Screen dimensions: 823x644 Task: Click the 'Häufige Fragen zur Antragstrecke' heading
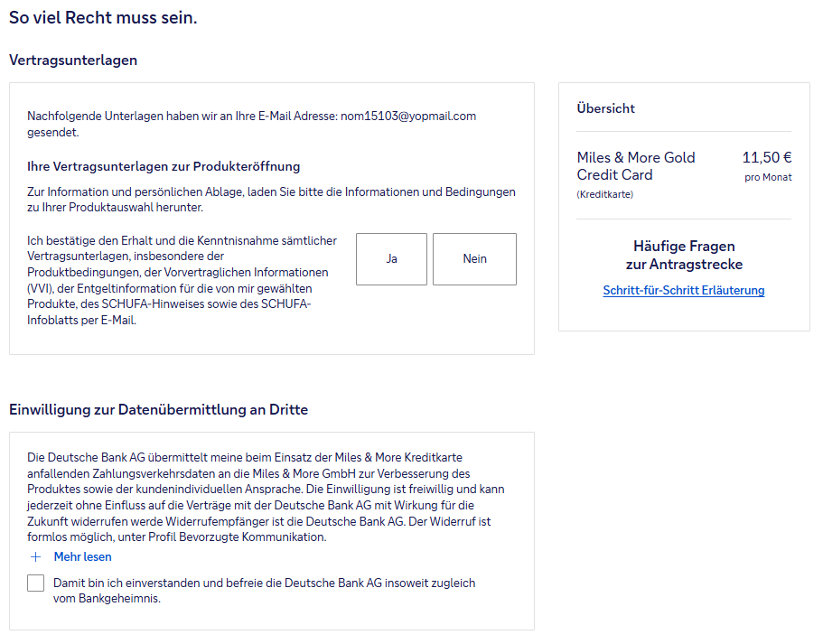coord(684,255)
